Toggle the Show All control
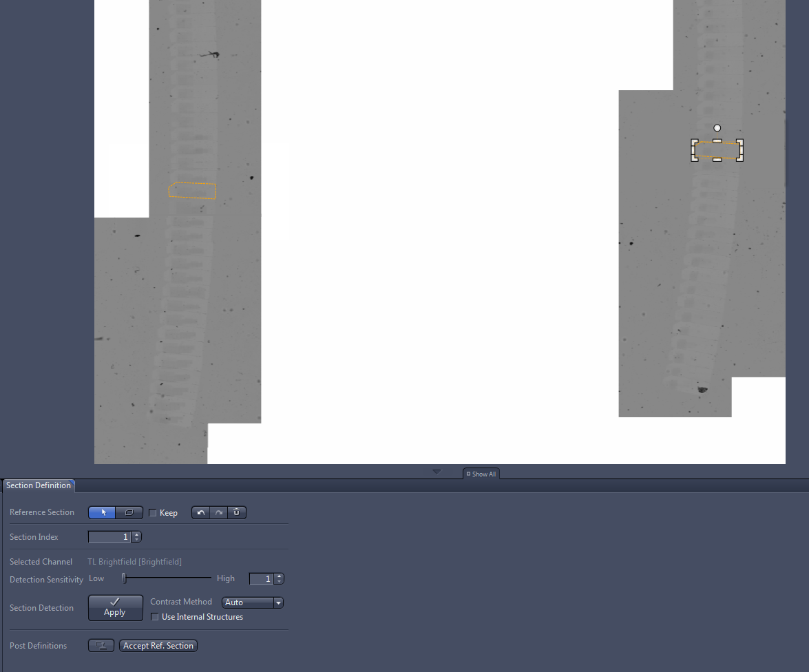 [x=481, y=474]
